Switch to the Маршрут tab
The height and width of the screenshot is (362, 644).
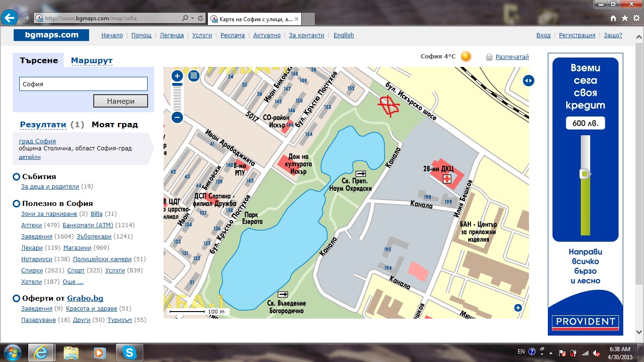[92, 60]
